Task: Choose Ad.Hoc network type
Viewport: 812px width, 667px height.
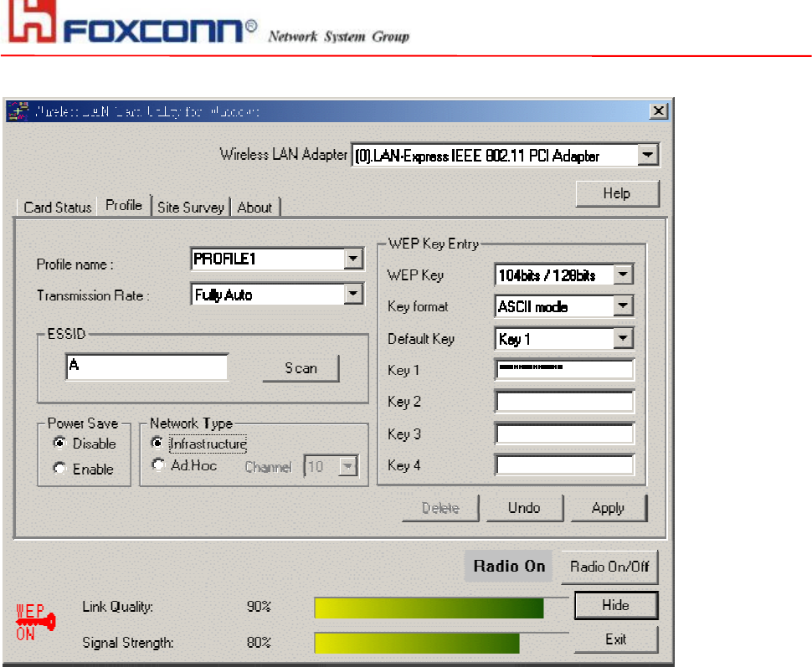Action: [158, 464]
